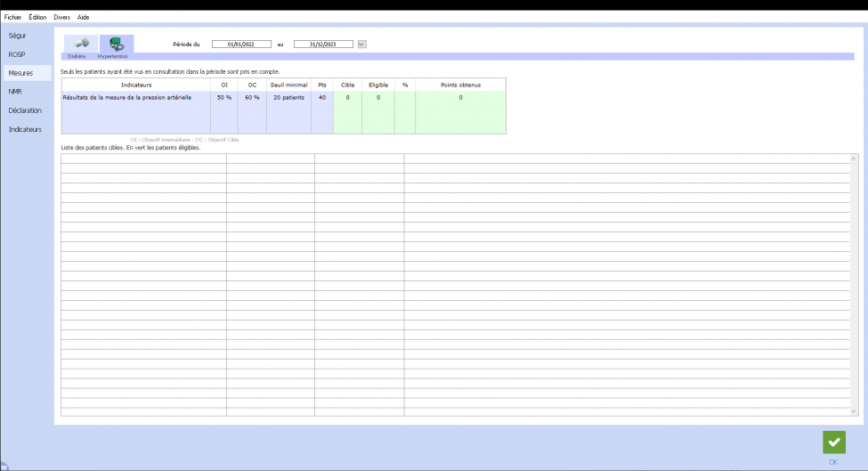Switch to the Mesures section

pyautogui.click(x=27, y=73)
